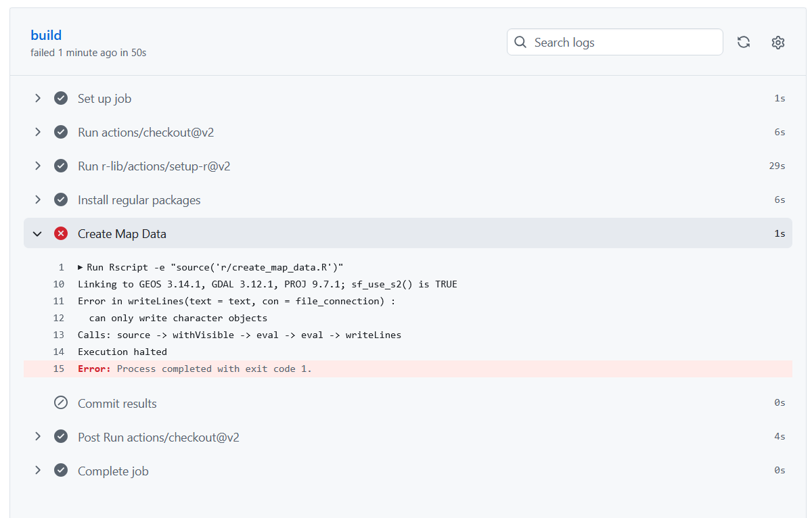Screen dimensions: 812x518
Task: Click log line number 15
Action: click(x=59, y=369)
